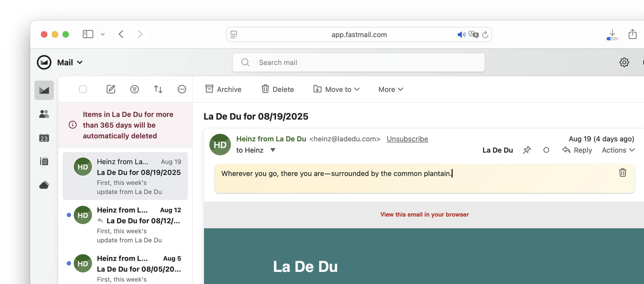Open the Mail section in sidebar

click(44, 90)
